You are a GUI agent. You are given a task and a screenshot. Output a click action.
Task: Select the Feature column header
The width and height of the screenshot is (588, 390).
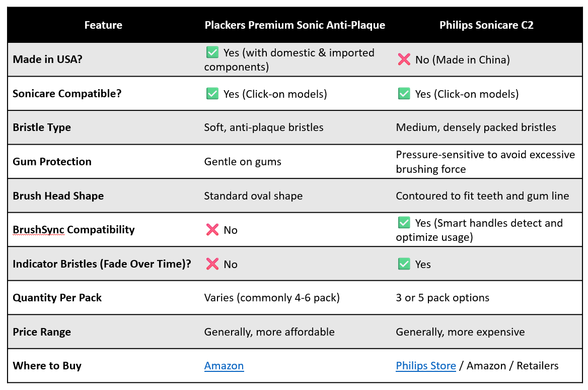coord(103,25)
